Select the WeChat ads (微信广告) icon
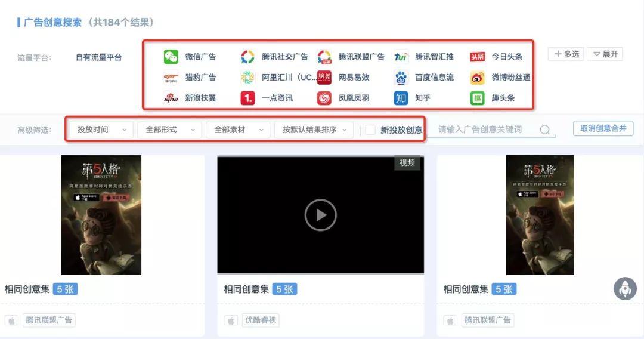The width and height of the screenshot is (644, 339). click(171, 57)
